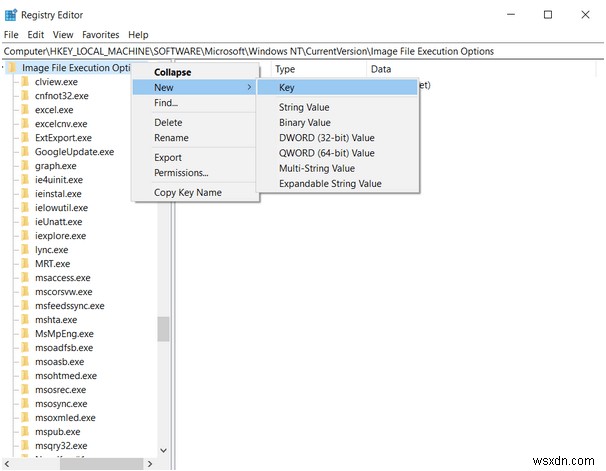Select the Image File Execution Options key name
Viewport: 606px width, 471px height.
click(76, 68)
